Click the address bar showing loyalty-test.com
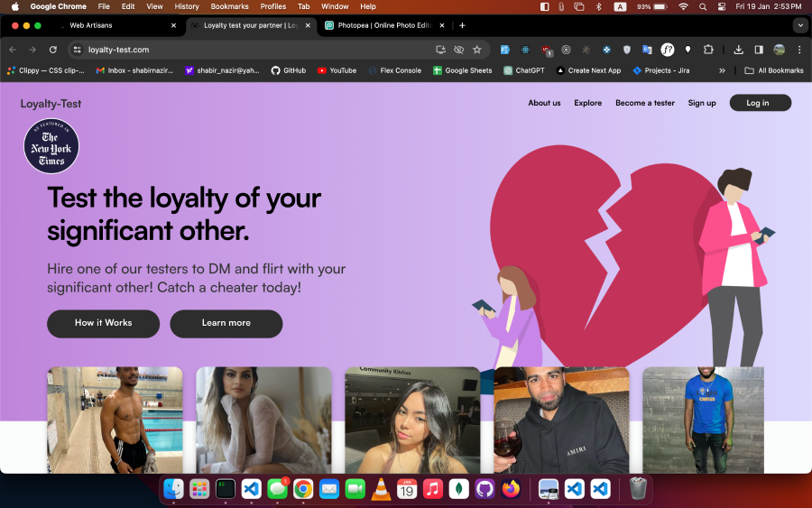Viewport: 812px width, 508px height. click(x=253, y=50)
